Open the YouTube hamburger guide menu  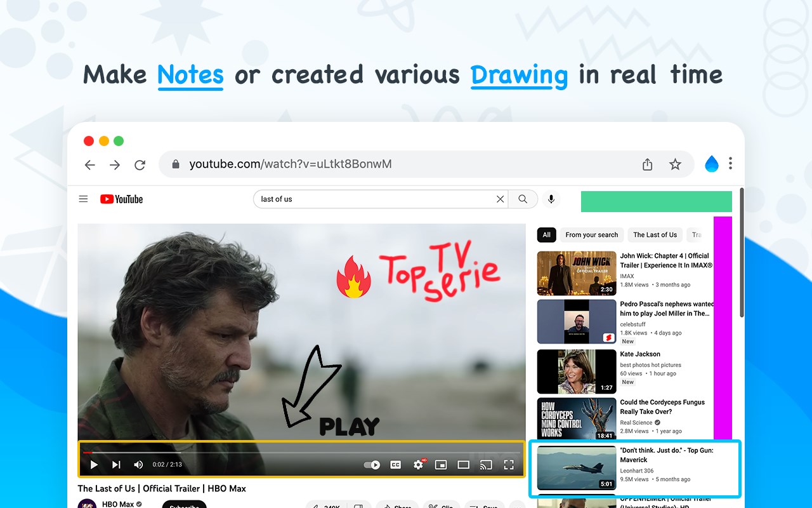[x=83, y=199]
